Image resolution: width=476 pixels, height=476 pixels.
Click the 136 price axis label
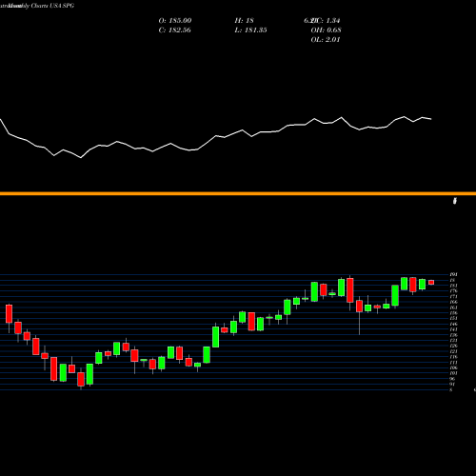click(x=453, y=335)
